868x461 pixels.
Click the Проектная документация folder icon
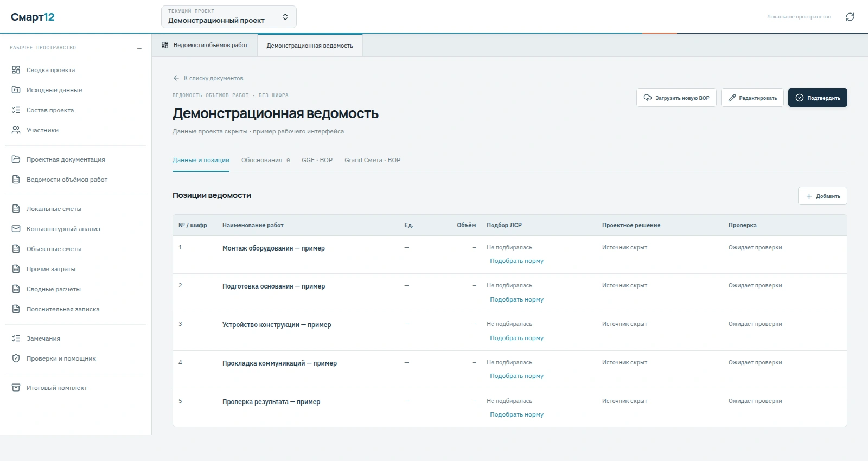pyautogui.click(x=16, y=159)
